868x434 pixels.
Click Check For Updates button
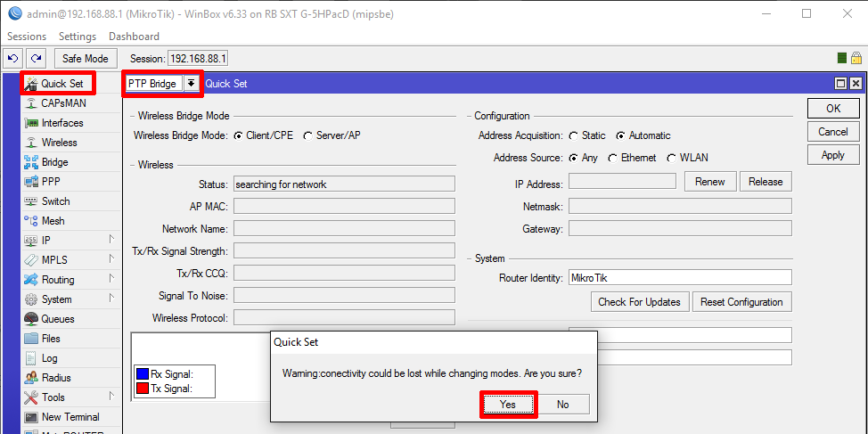click(639, 302)
